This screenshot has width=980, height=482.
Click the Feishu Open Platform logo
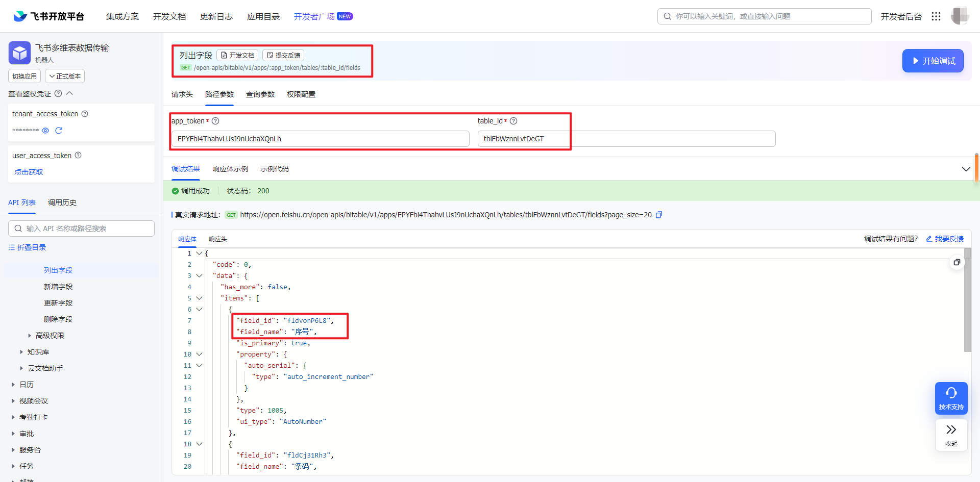(x=48, y=16)
